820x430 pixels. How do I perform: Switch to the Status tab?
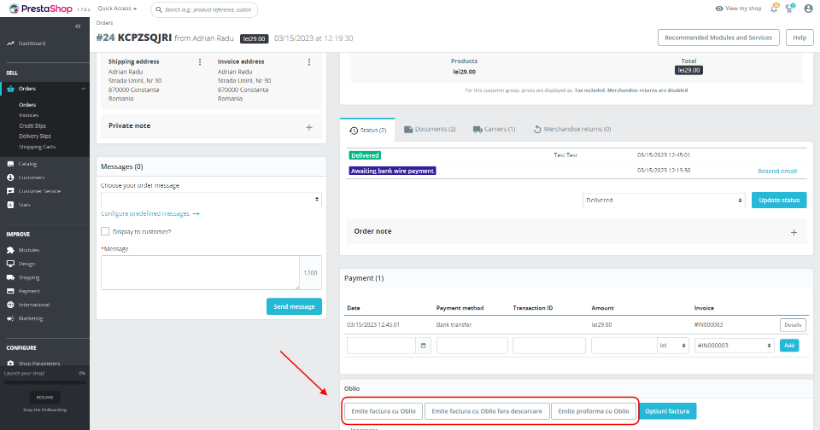(368, 130)
